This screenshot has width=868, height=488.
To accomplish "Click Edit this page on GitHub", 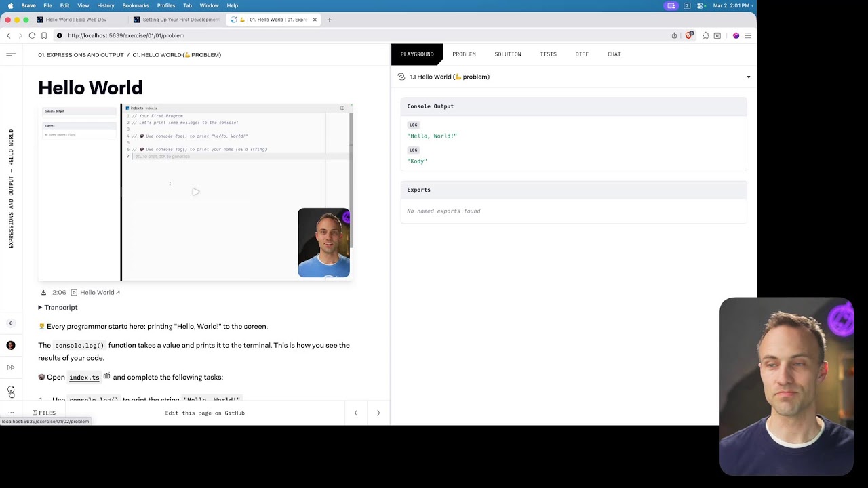I will pyautogui.click(x=205, y=413).
